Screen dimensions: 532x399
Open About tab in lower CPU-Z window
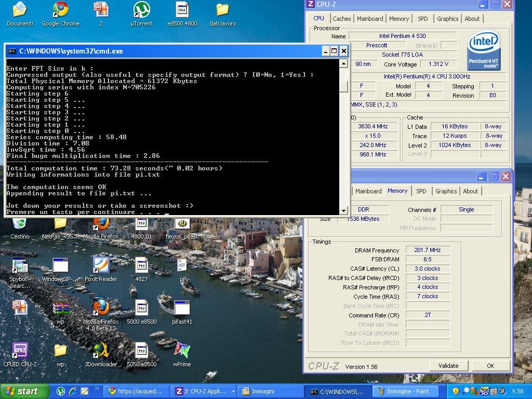(x=470, y=191)
